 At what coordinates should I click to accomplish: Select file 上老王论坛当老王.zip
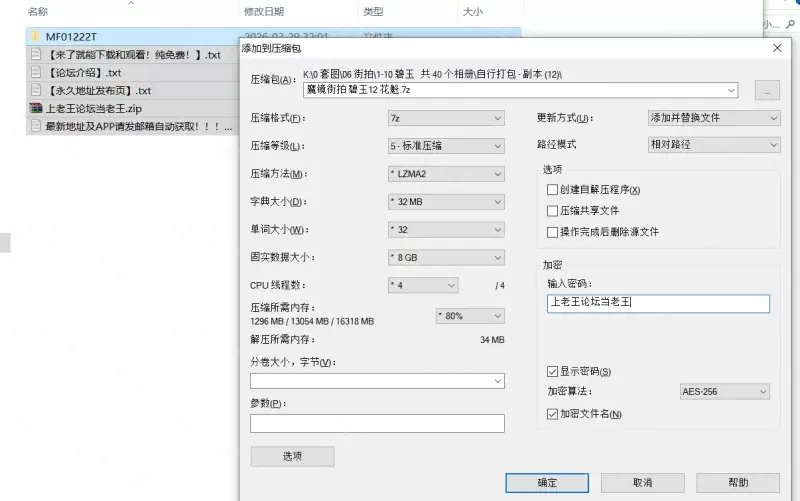pos(94,108)
